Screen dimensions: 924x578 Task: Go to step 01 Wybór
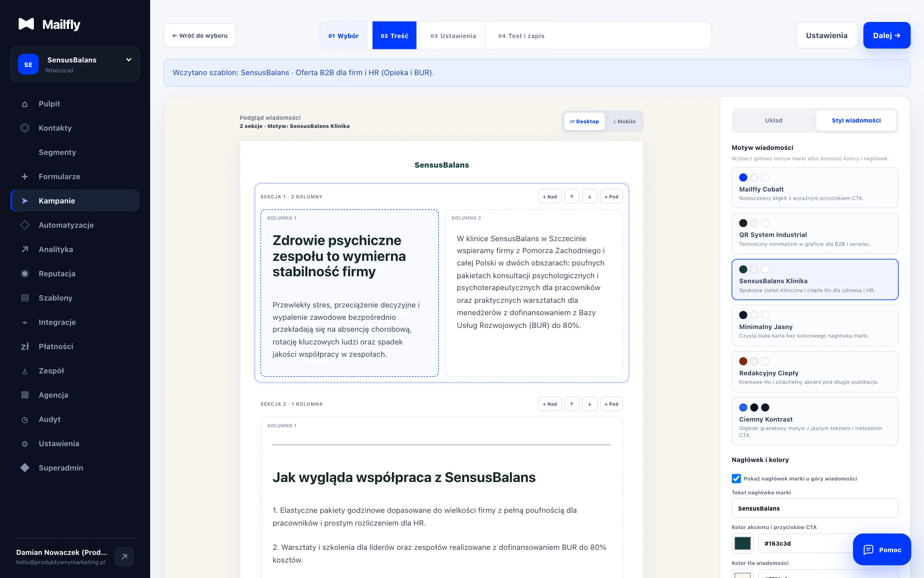click(x=343, y=35)
